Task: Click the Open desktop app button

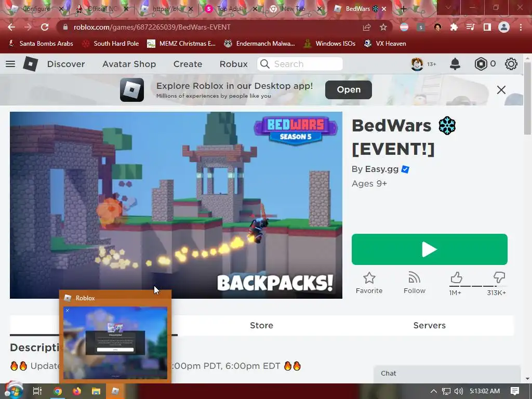Action: [x=348, y=89]
